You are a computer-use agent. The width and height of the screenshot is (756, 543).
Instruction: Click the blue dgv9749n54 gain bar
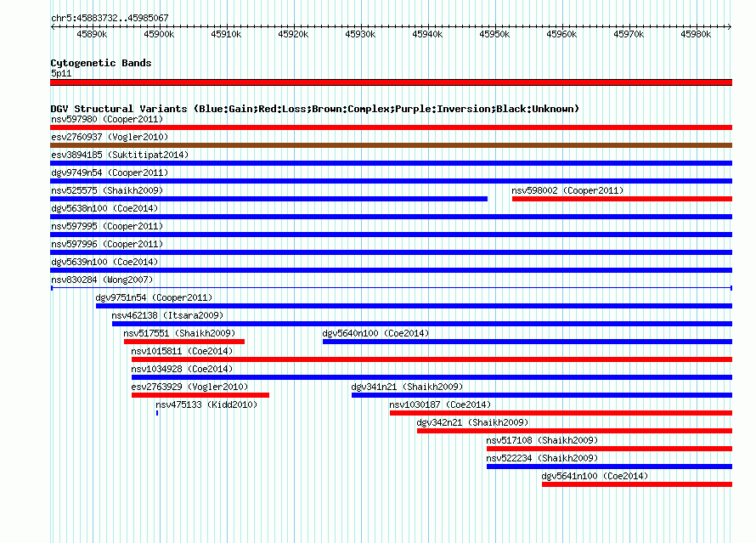click(391, 181)
